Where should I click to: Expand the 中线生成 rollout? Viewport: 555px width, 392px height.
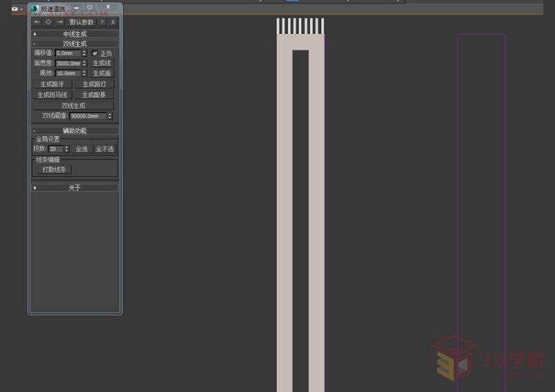(75, 34)
